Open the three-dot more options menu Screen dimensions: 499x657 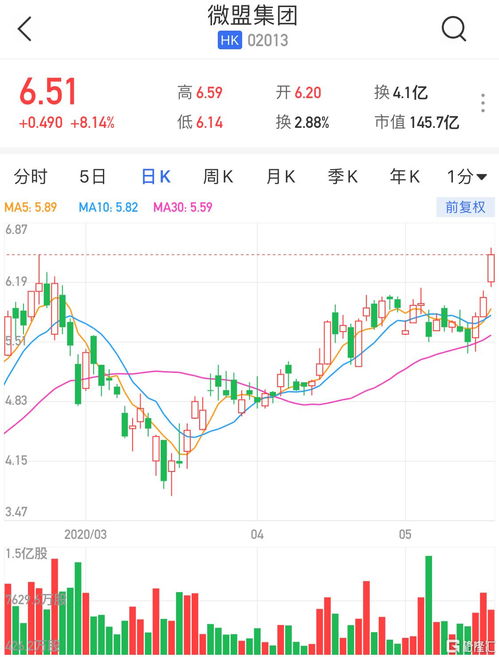pyautogui.click(x=483, y=103)
